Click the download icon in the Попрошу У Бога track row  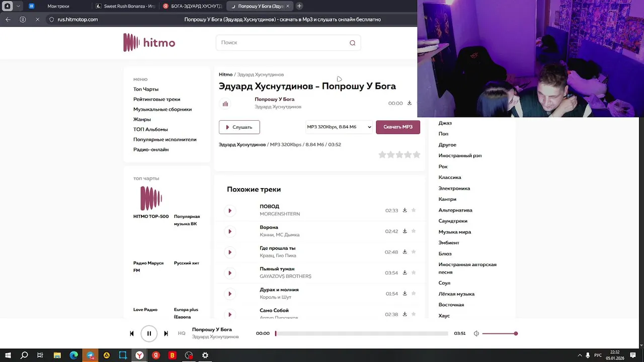[x=410, y=103]
